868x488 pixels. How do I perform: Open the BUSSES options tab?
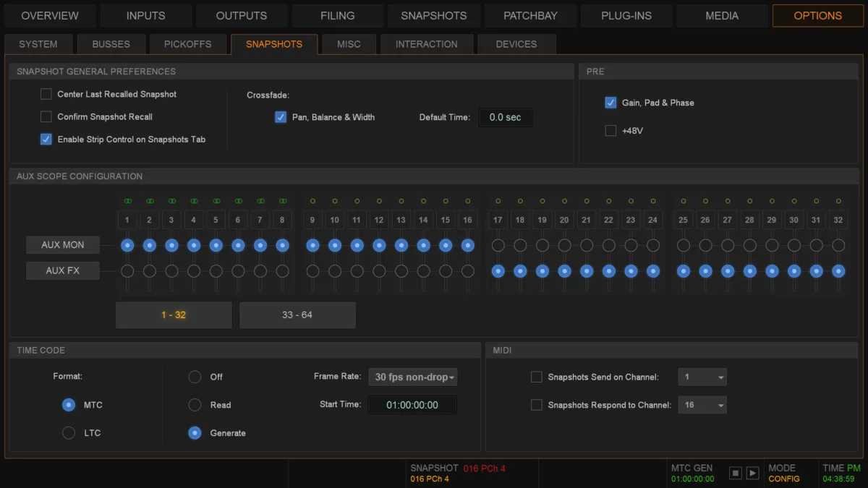111,44
